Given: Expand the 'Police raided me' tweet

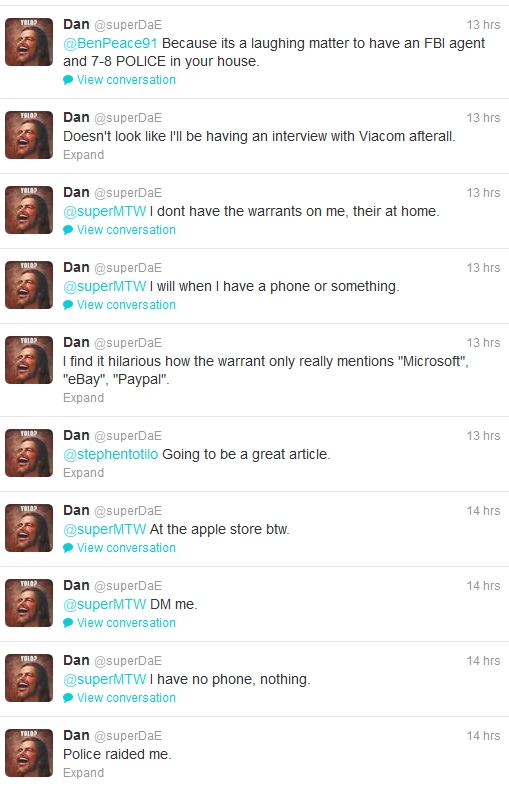Looking at the screenshot, I should 83,773.
